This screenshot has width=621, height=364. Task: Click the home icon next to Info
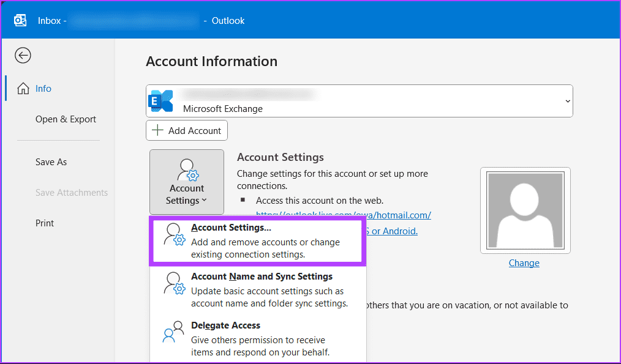23,89
